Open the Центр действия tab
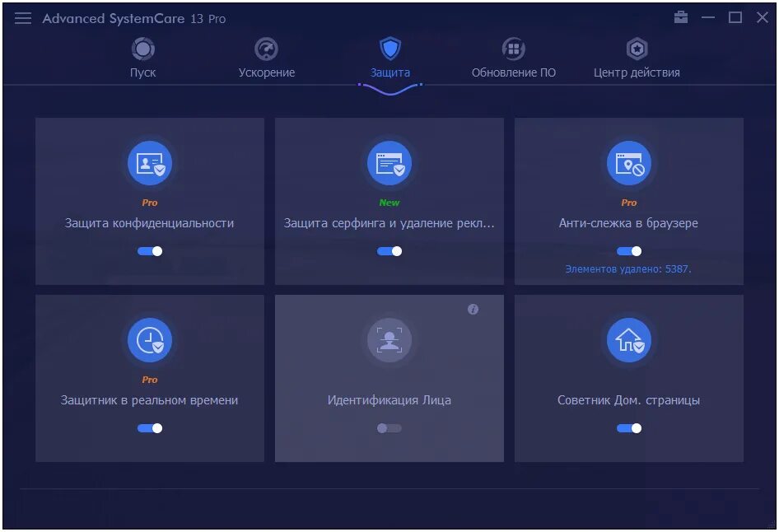The width and height of the screenshot is (779, 532). tap(637, 72)
